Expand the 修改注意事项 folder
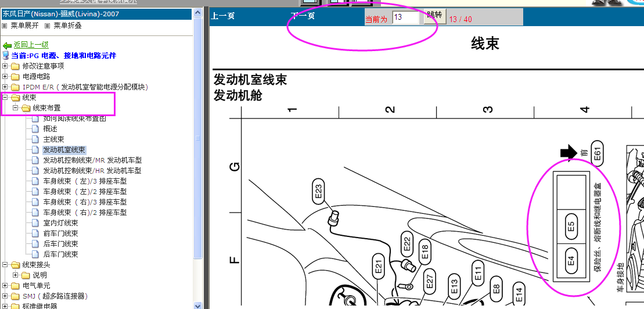644x309 pixels. (5, 66)
